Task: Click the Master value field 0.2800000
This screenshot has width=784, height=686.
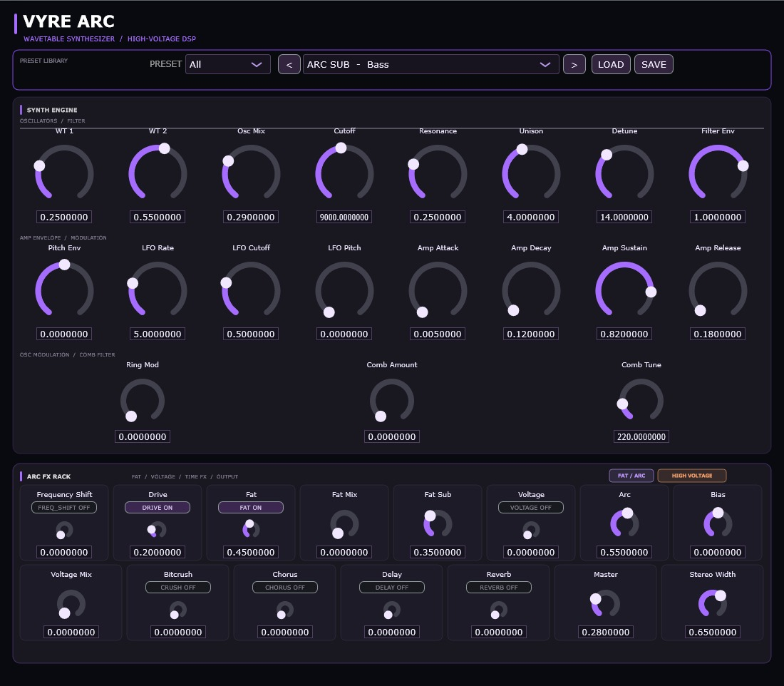Action: point(606,633)
